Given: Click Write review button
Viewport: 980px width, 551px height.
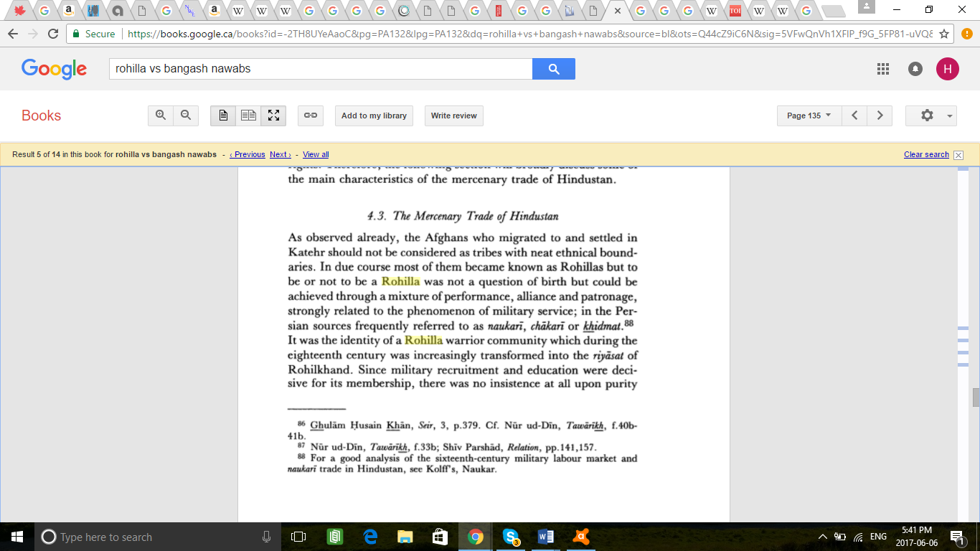Looking at the screenshot, I should (454, 116).
